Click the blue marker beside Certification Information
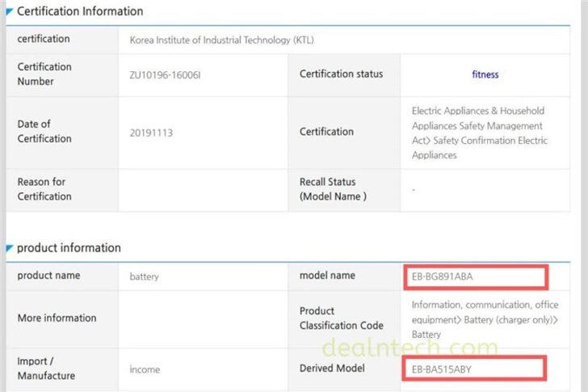The width and height of the screenshot is (588, 392). (x=10, y=11)
